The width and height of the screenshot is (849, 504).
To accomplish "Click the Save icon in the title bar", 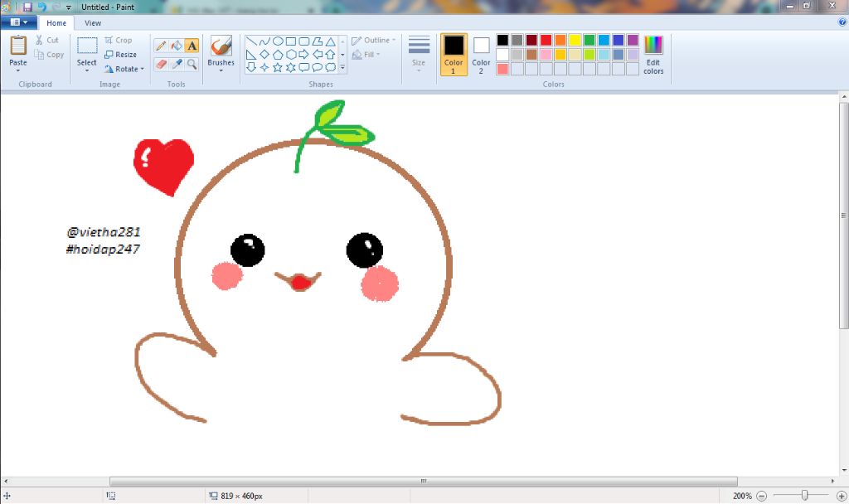I will 27,7.
